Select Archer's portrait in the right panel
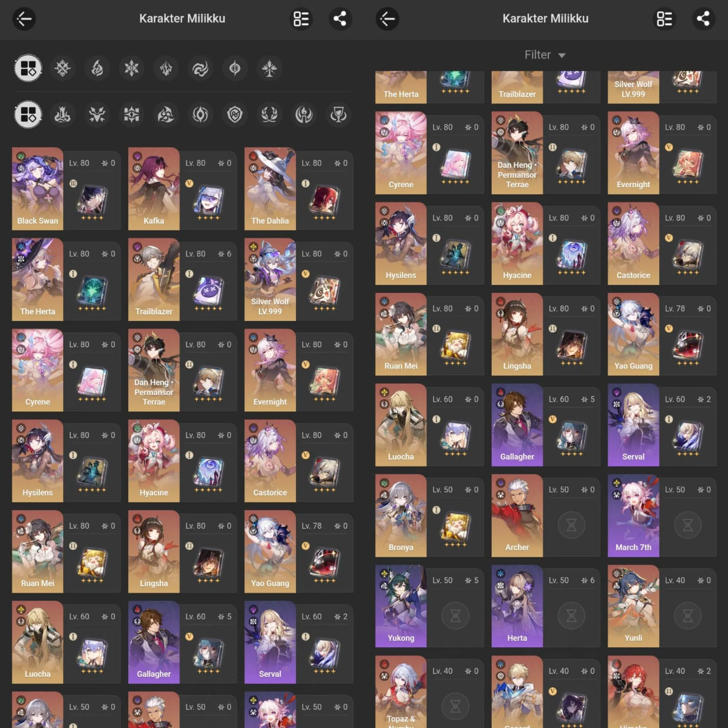This screenshot has width=728, height=728. 517,515
